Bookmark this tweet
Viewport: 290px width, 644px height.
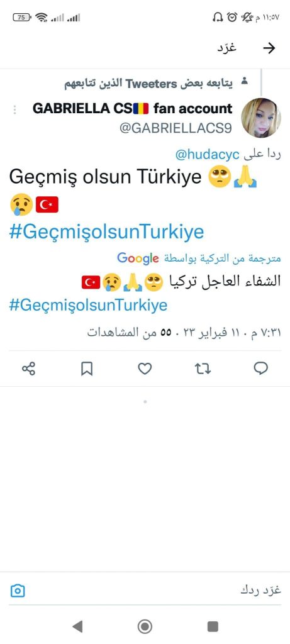point(87,369)
